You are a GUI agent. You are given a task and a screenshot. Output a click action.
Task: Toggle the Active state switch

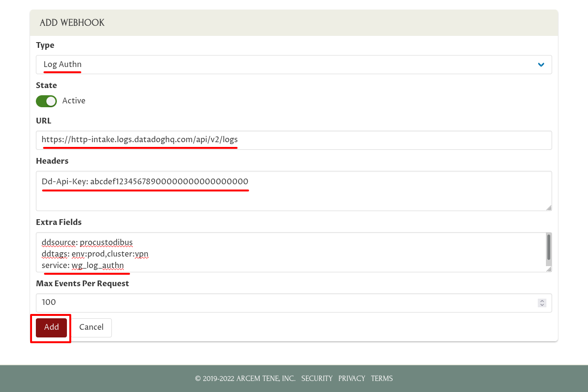(46, 101)
